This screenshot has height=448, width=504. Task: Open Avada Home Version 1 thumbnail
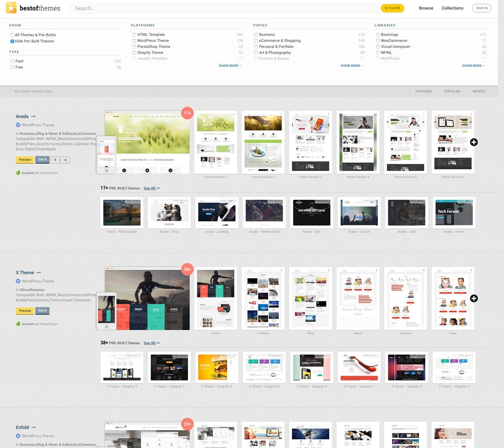(216, 142)
